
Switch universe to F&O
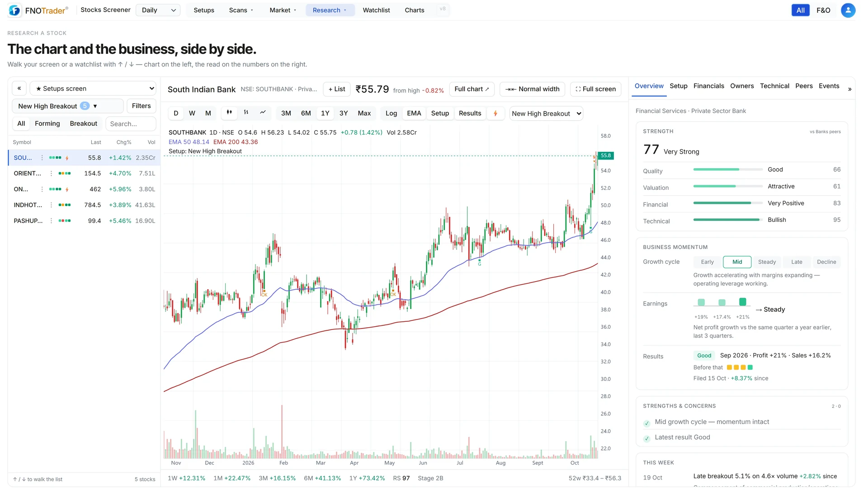coord(823,10)
